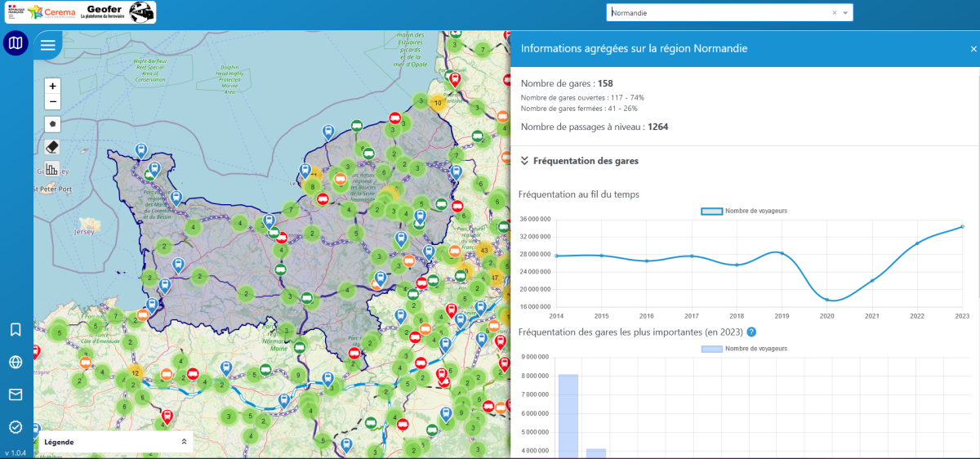The width and height of the screenshot is (980, 459).
Task: Open the map view icon in sidebar
Action: [16, 44]
